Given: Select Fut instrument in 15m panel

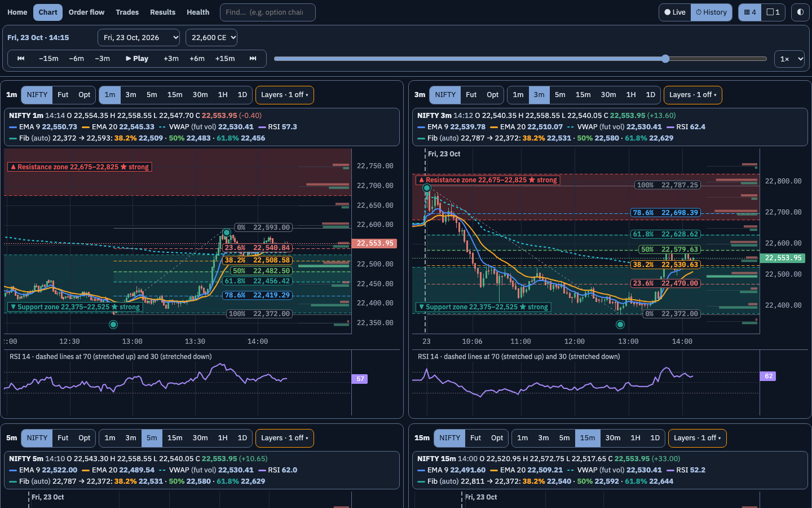Looking at the screenshot, I should [476, 438].
